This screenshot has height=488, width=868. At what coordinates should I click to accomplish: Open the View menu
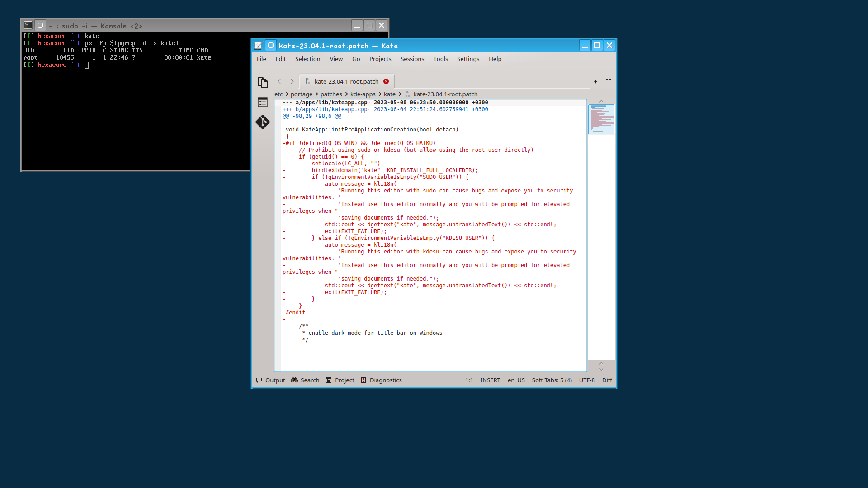point(336,59)
